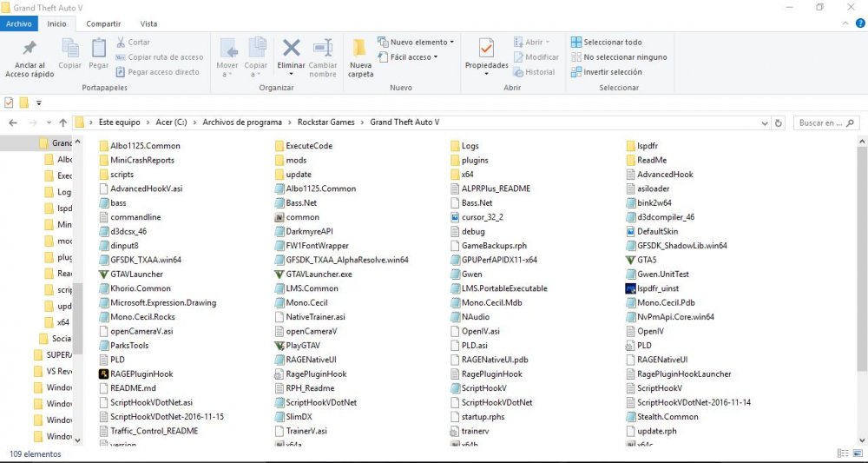Click the Cambiar nombre icon
This screenshot has height=463, width=868.
[x=323, y=48]
